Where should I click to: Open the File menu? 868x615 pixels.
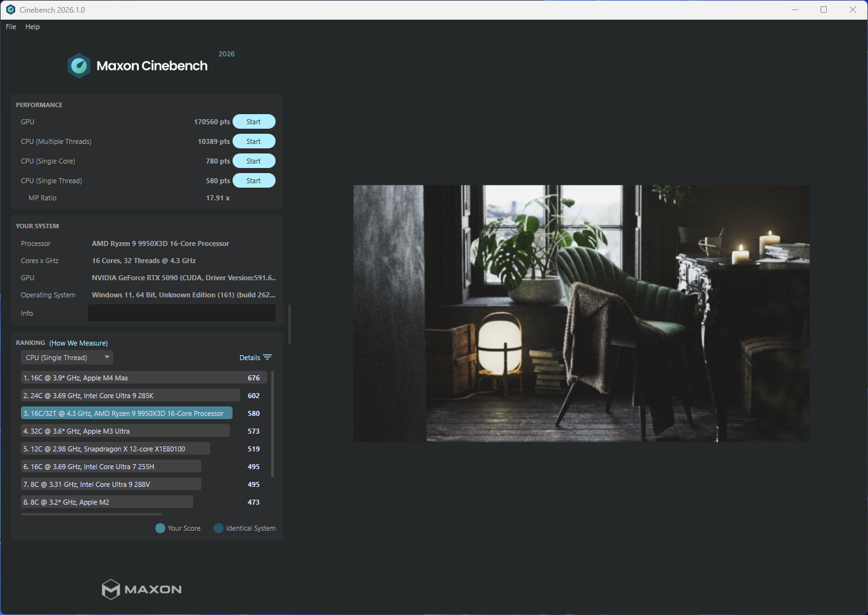pos(11,27)
